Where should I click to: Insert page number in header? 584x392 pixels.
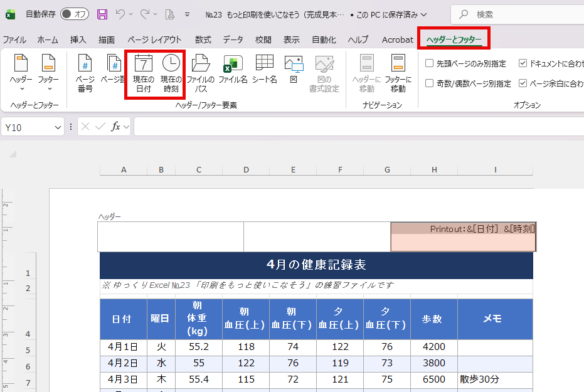[x=85, y=73]
